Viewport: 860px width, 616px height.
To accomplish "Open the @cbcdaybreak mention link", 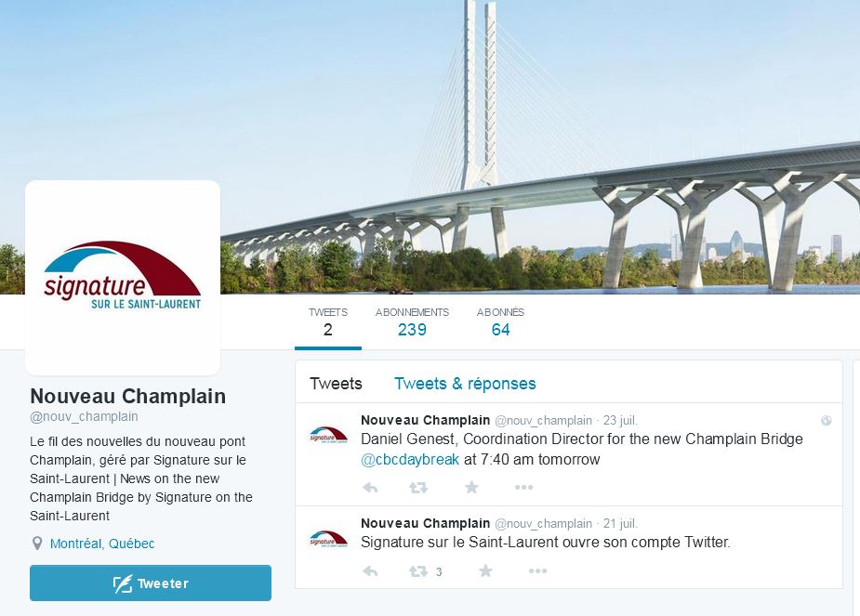I will (410, 459).
